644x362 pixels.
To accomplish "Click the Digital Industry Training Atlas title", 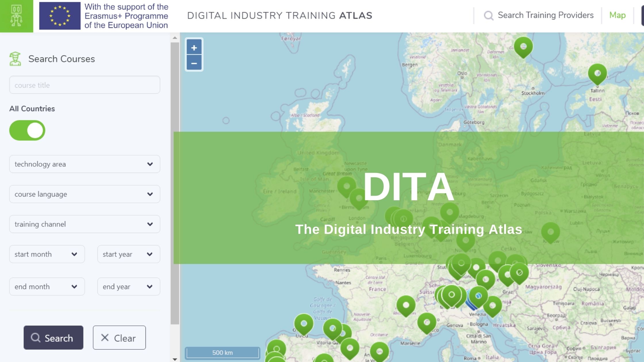I will (x=280, y=16).
